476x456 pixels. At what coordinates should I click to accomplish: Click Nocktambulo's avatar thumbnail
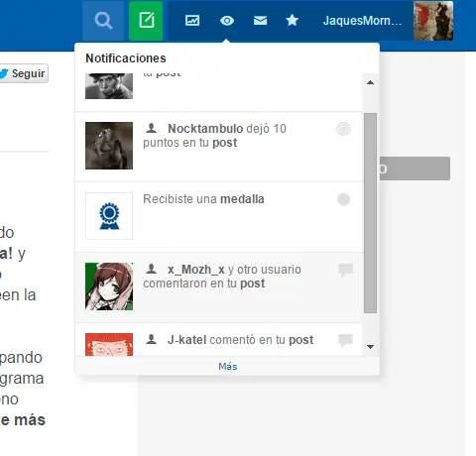point(109,146)
